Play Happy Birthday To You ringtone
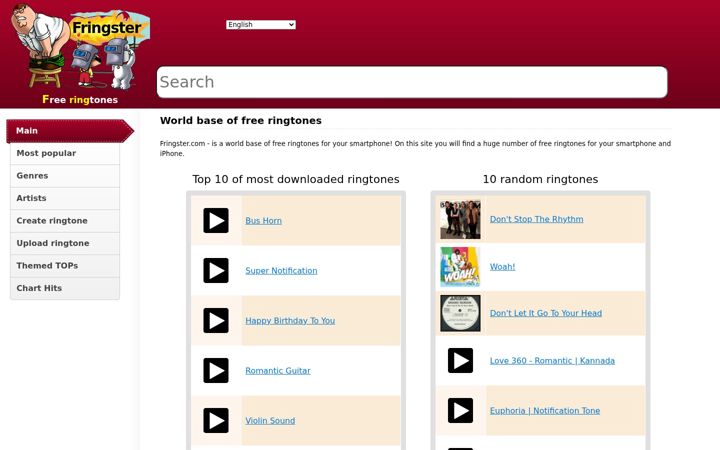The height and width of the screenshot is (450, 720). pos(216,321)
